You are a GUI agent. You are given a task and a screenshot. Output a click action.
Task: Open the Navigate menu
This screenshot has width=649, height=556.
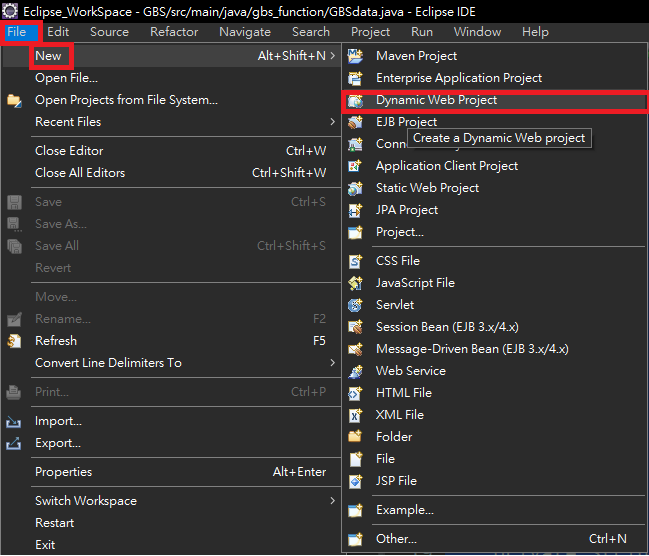point(245,32)
